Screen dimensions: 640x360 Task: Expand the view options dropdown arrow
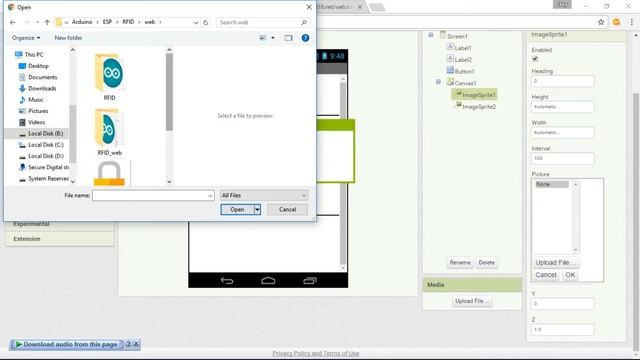pyautogui.click(x=273, y=38)
